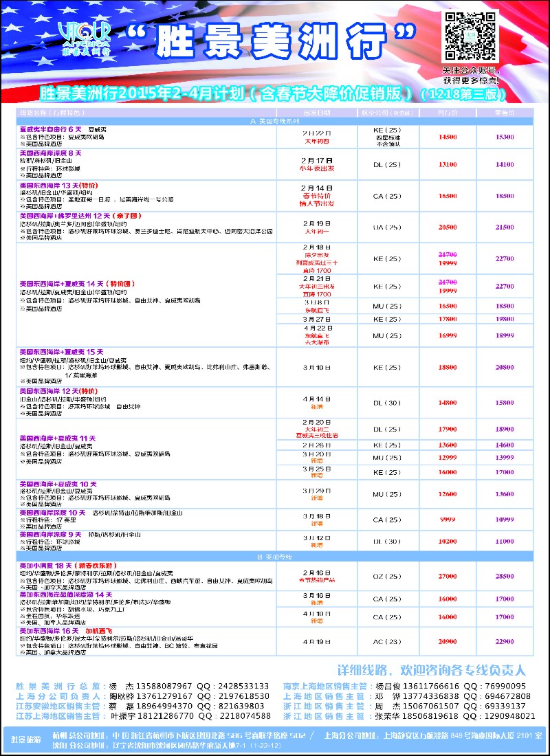Click the "胜景美洲行" main title
550x756 pixels.
tap(271, 41)
